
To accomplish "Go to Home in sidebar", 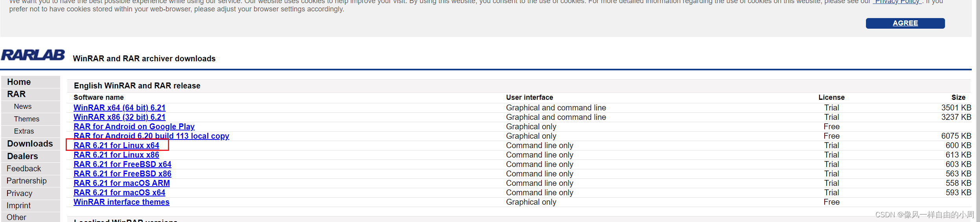I will click(x=19, y=82).
